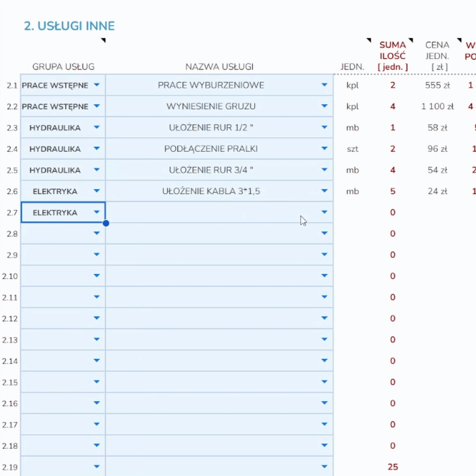
Task: Open PRACE WYBURZENIOWE service name dropdown arrow
Action: pos(324,85)
